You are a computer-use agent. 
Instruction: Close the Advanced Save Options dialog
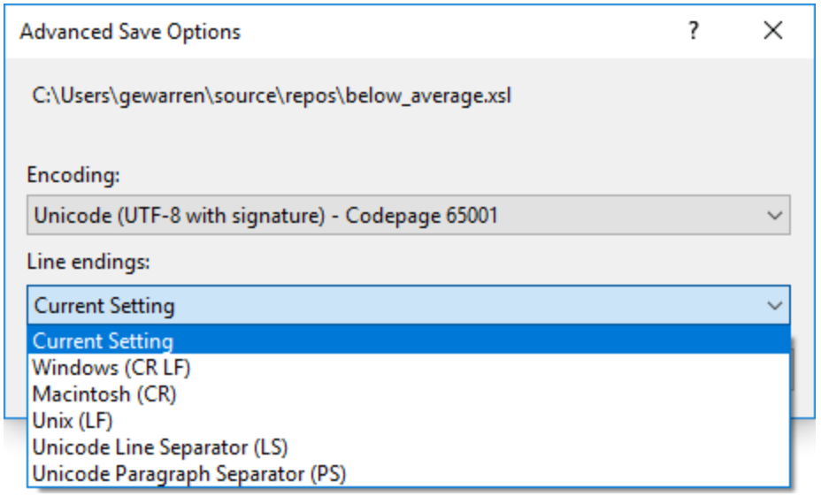tap(773, 31)
